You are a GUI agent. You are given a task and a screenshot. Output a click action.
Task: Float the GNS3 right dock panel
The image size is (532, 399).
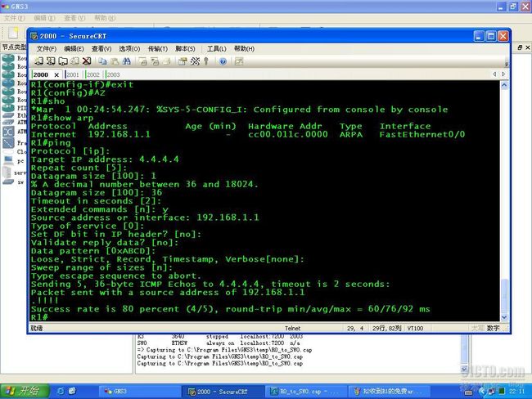point(520,47)
